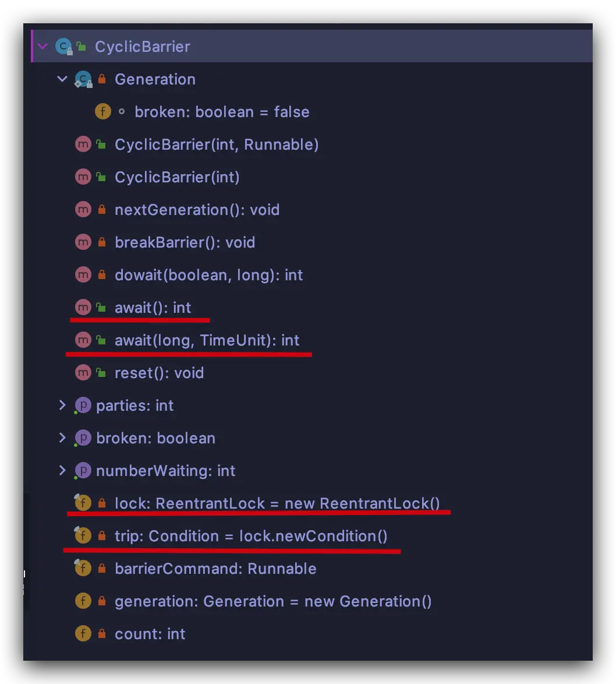Click the private lock icon beside breakBarrier()
616x684 pixels.
pyautogui.click(x=102, y=242)
